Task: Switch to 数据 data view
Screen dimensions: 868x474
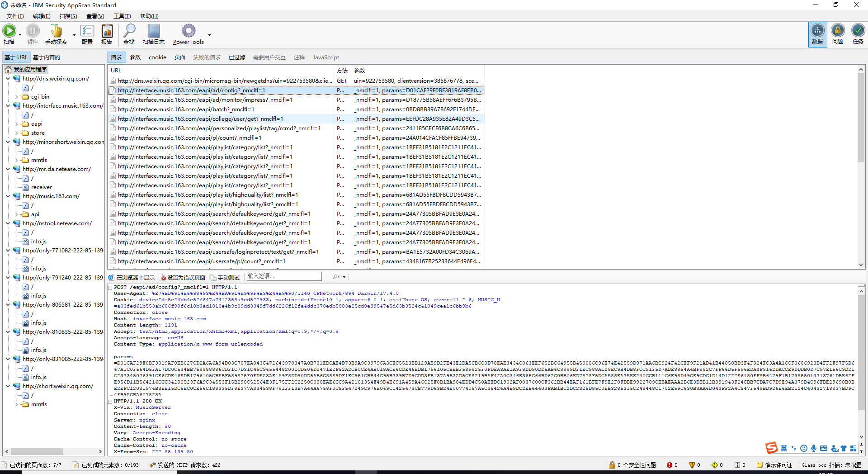Action: tap(817, 34)
